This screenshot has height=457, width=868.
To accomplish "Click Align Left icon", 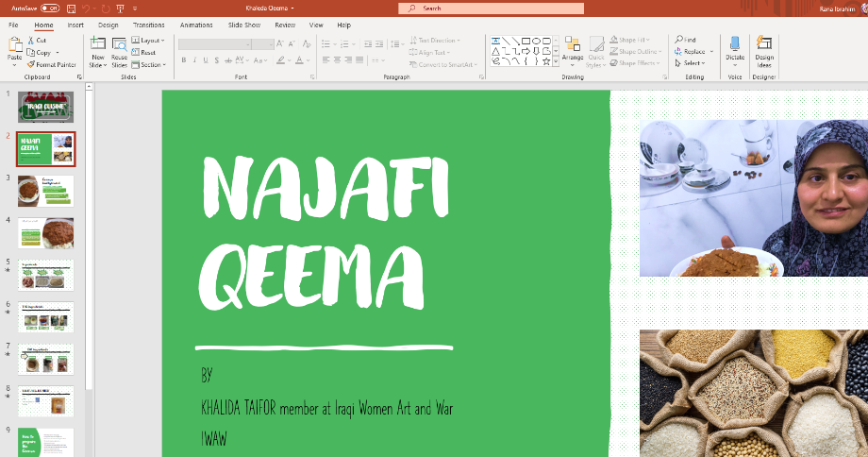I will pos(326,60).
